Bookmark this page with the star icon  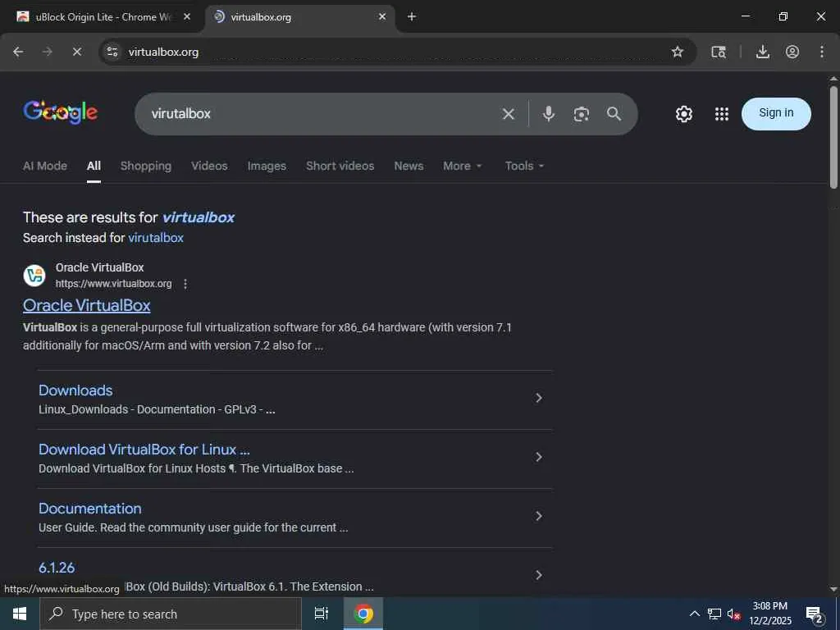point(677,52)
